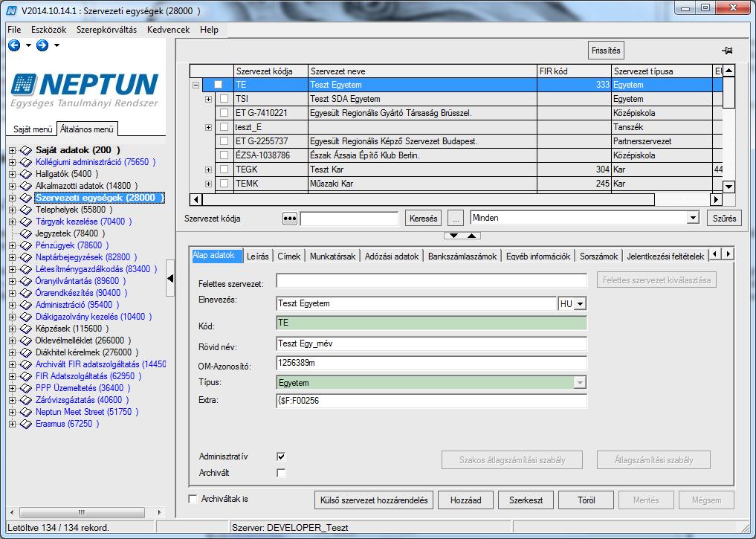The width and height of the screenshot is (756, 539).
Task: Expand the TSI row in the table
Action: 208,99
